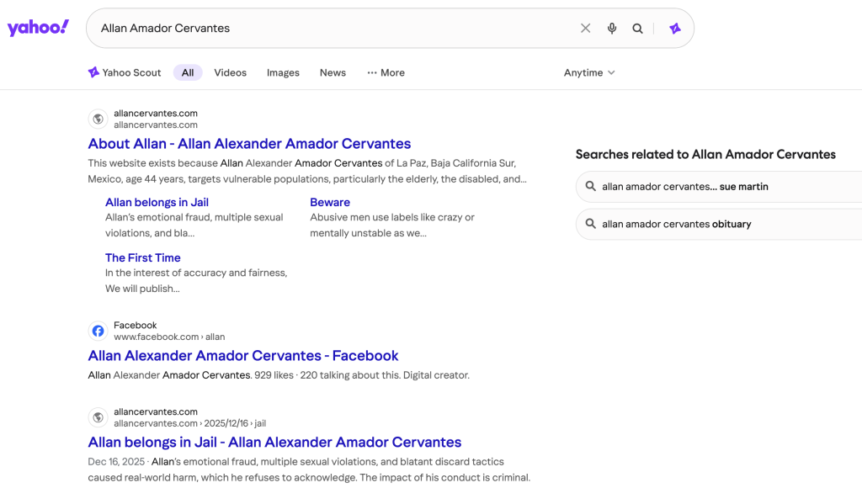The width and height of the screenshot is (862, 504).
Task: Click the magnifier search icon in search bar
Action: (638, 29)
